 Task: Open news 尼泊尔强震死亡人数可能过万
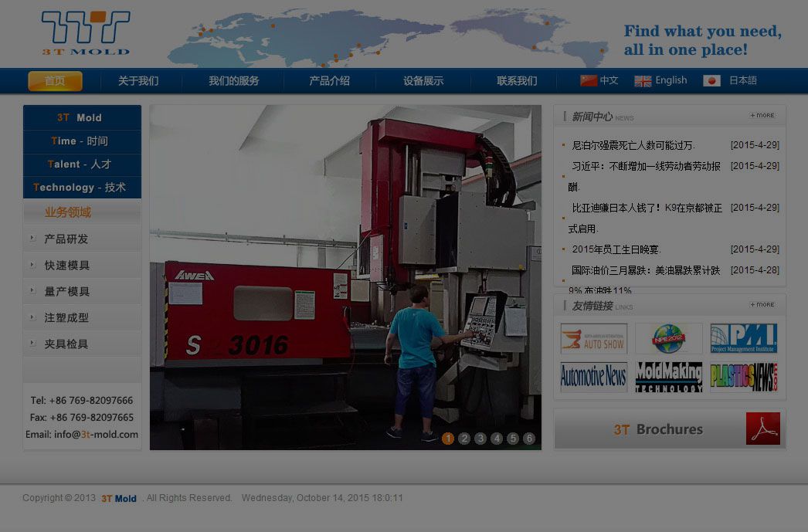(633, 145)
